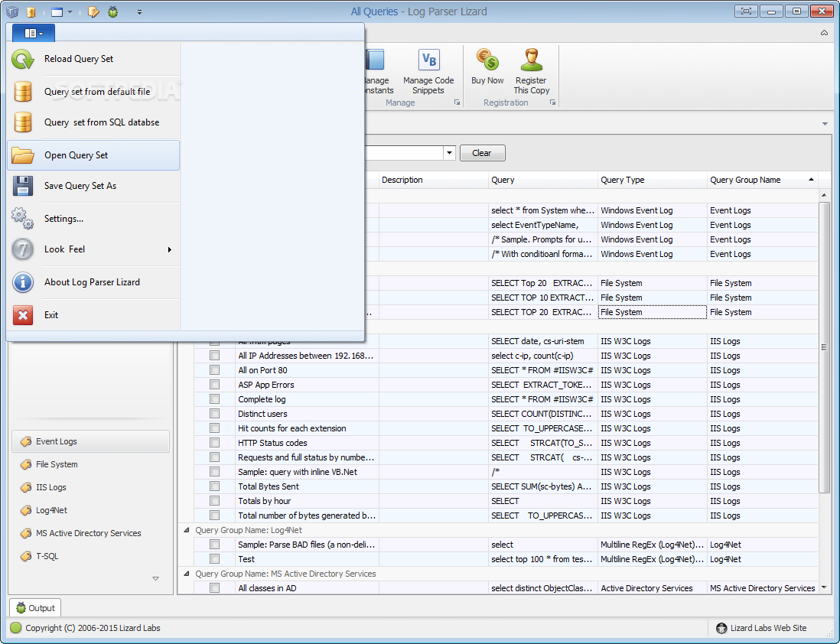Check the All IP Addresses between 192.168 row checkbox

[x=215, y=355]
